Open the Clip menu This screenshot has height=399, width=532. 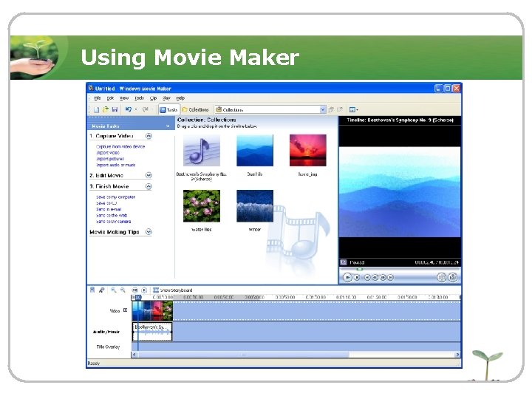point(154,98)
